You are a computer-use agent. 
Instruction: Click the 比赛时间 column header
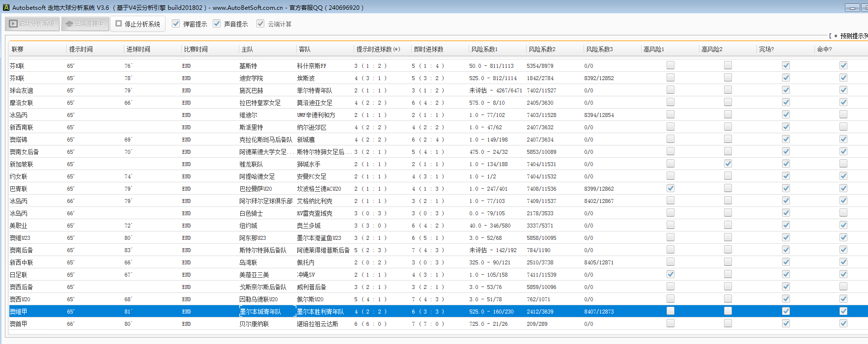point(196,49)
